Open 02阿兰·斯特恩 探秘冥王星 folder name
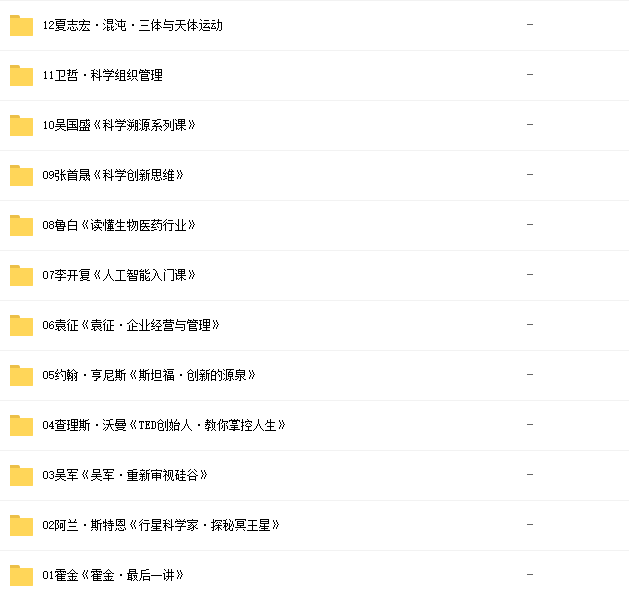Viewport: 629px width, 600px height. (x=161, y=525)
